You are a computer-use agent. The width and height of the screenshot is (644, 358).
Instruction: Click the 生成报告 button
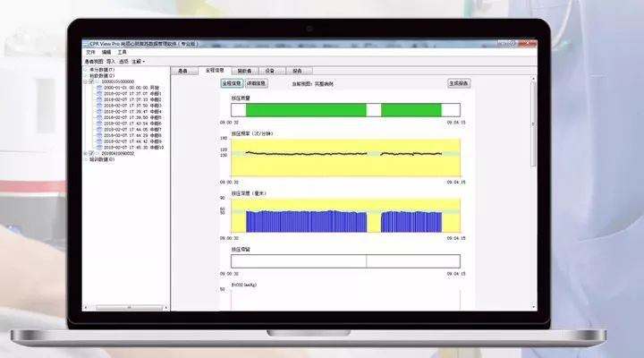click(x=459, y=83)
